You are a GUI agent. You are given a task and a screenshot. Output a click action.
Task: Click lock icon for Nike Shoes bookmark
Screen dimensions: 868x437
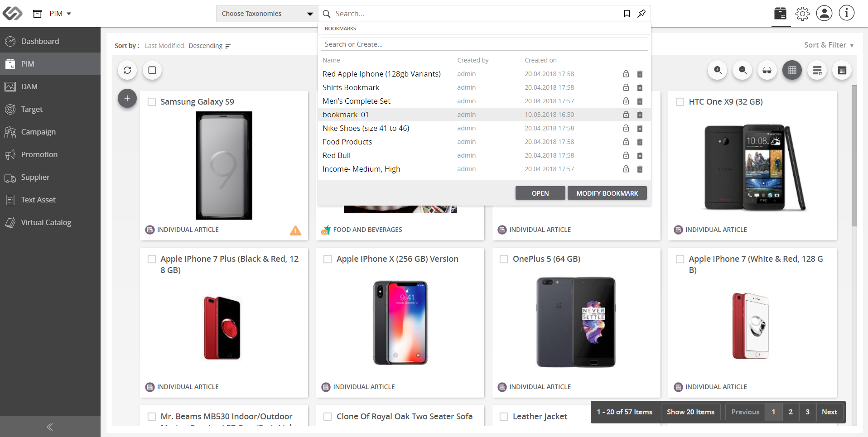[x=626, y=128]
